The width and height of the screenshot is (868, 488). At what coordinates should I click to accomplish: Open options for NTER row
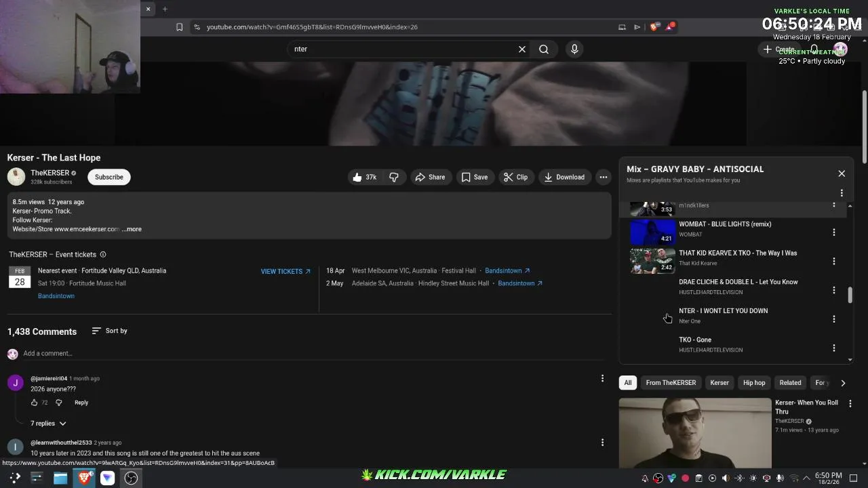click(834, 319)
